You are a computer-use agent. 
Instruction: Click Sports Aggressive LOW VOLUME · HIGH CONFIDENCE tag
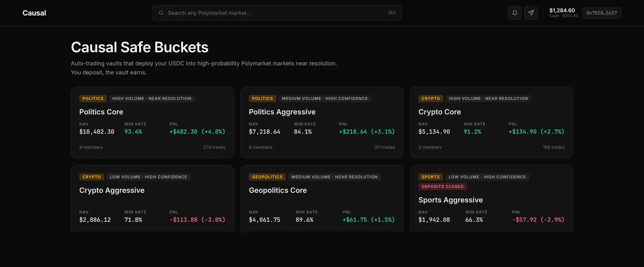click(487, 177)
